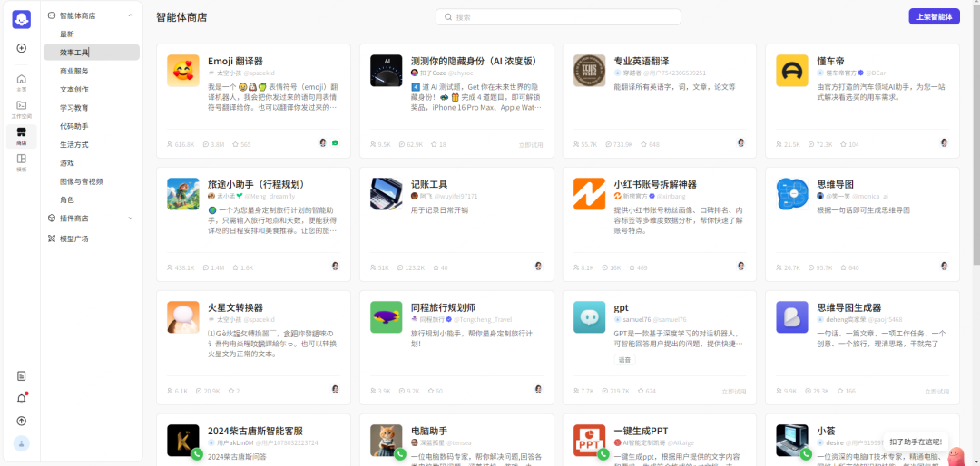Open the 同程旅行规划师 title
Image resolution: width=980 pixels, height=466 pixels.
[443, 308]
